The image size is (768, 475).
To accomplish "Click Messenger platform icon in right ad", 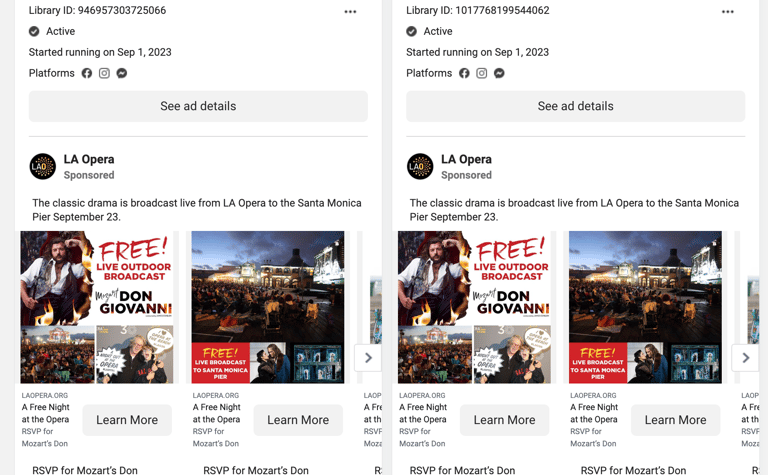I will click(499, 73).
